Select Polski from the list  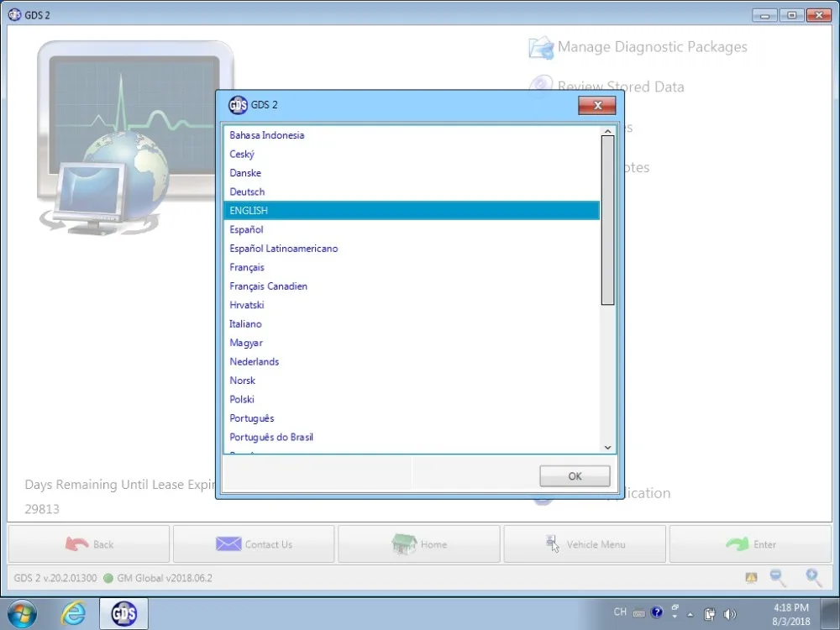[412, 399]
